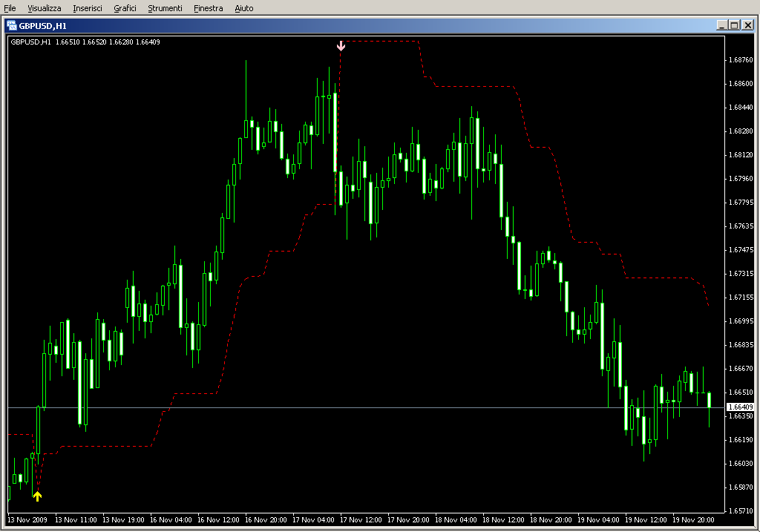Open the Finestra menu
Screen dimensions: 760x532
point(208,8)
